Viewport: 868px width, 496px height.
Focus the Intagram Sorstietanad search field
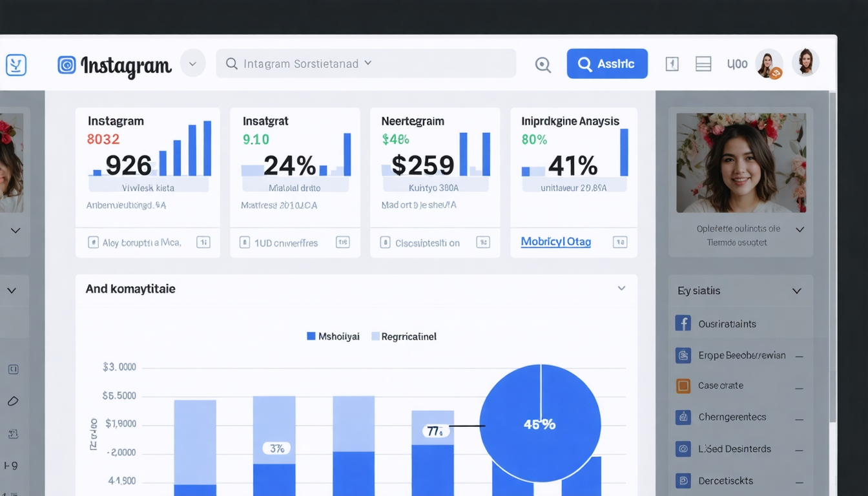366,63
